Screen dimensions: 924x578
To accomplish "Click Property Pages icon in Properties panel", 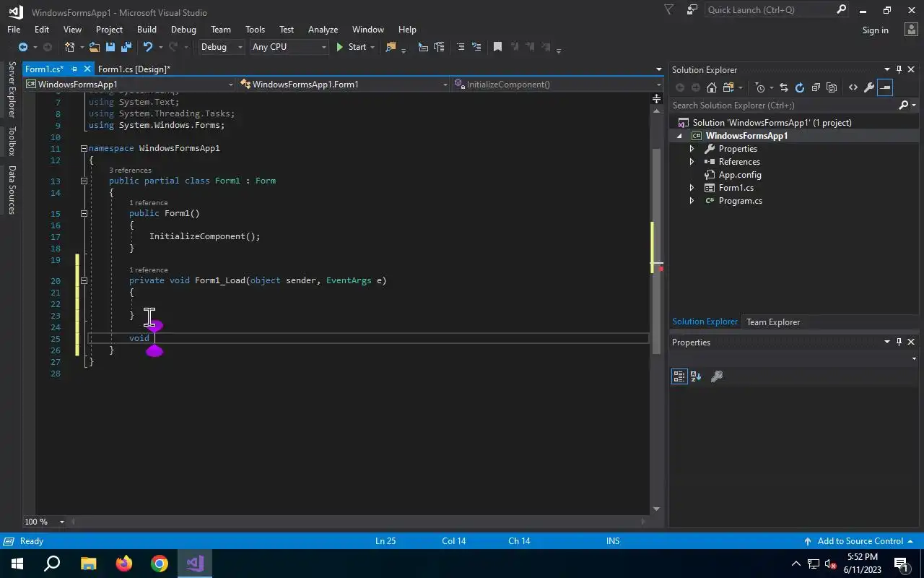I will (717, 376).
